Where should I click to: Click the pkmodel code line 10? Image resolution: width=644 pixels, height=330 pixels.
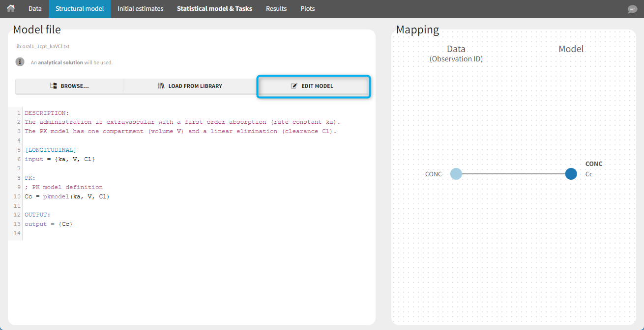[x=67, y=196]
